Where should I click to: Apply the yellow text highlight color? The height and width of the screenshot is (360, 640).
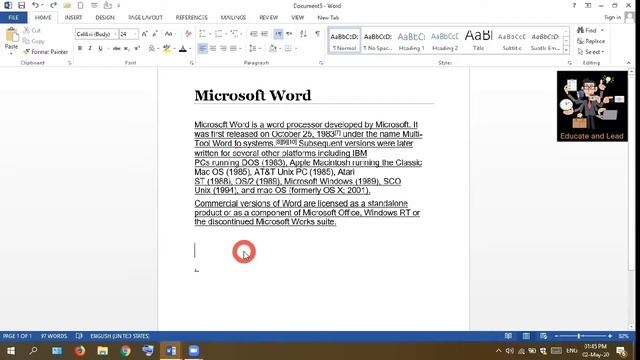(167, 49)
